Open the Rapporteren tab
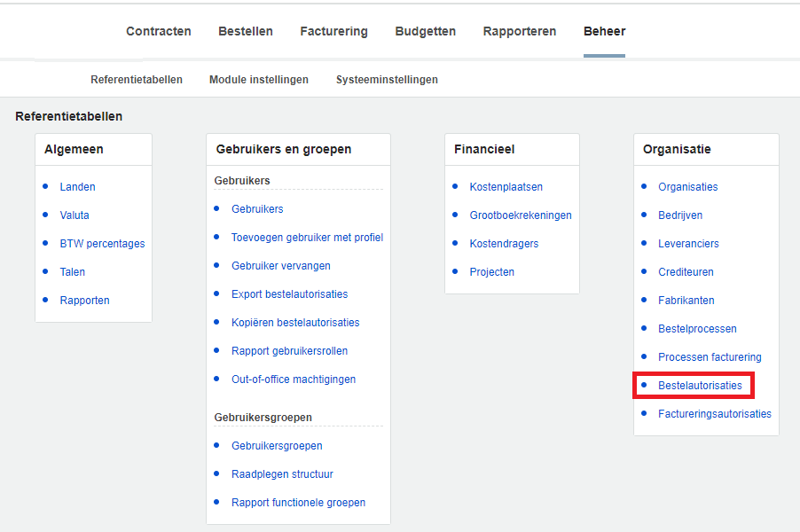The image size is (800, 532). coord(520,31)
